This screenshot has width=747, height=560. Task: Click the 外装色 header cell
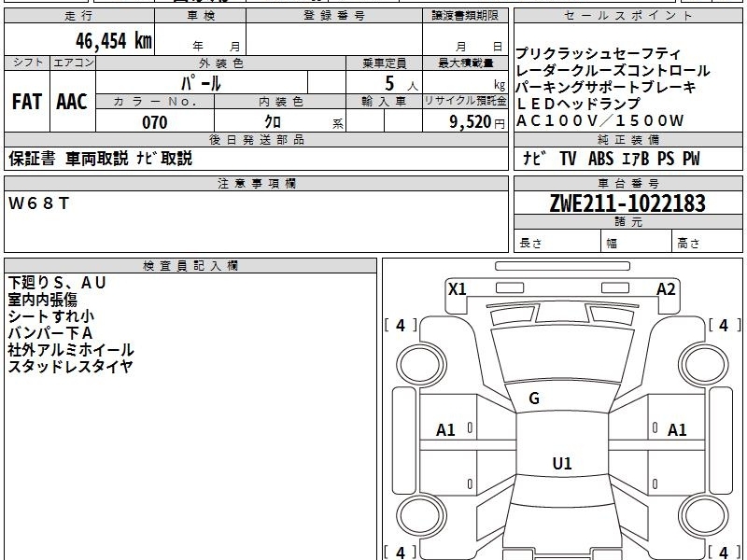click(x=221, y=63)
